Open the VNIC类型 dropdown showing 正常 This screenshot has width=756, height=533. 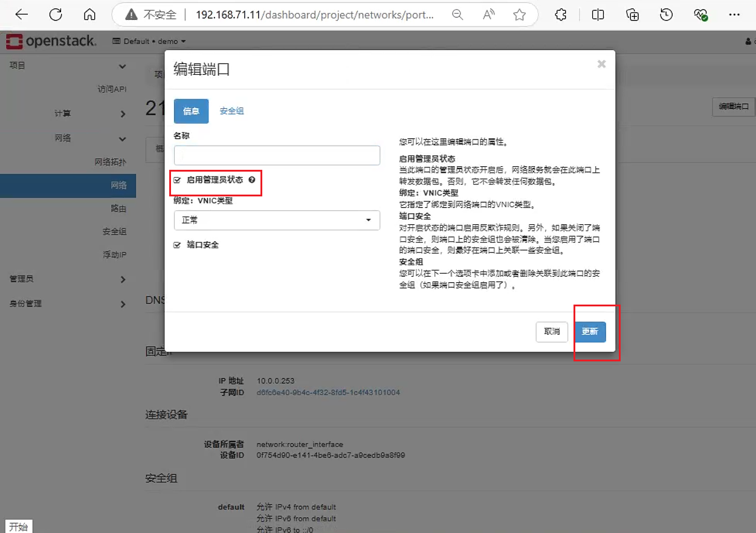pyautogui.click(x=277, y=220)
